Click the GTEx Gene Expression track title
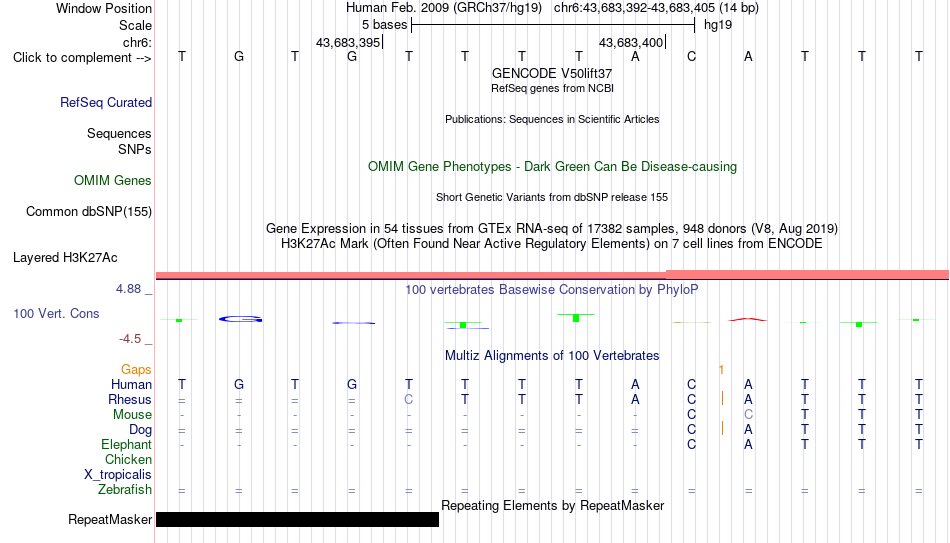Image resolution: width=950 pixels, height=543 pixels. click(552, 228)
